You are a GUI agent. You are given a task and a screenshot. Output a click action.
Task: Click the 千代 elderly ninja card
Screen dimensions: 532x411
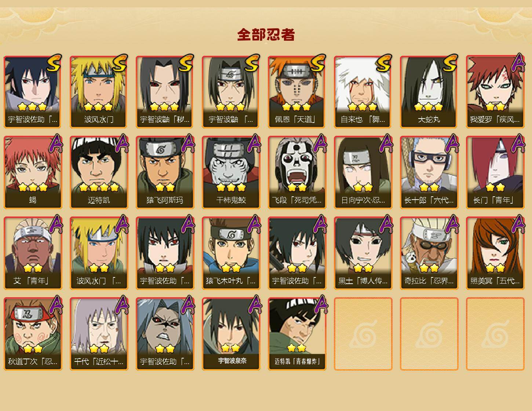click(99, 334)
